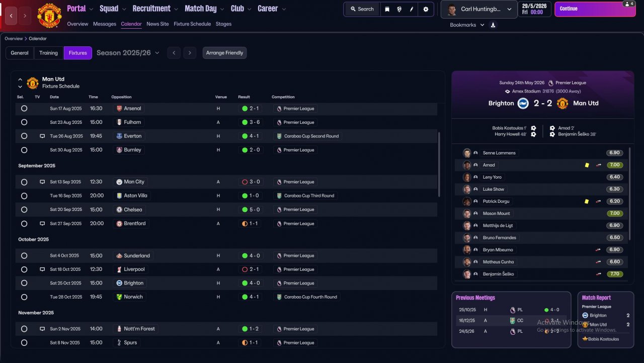The height and width of the screenshot is (363, 644).
Task: Click the Manchester United club crest in header
Action: click(x=49, y=16)
